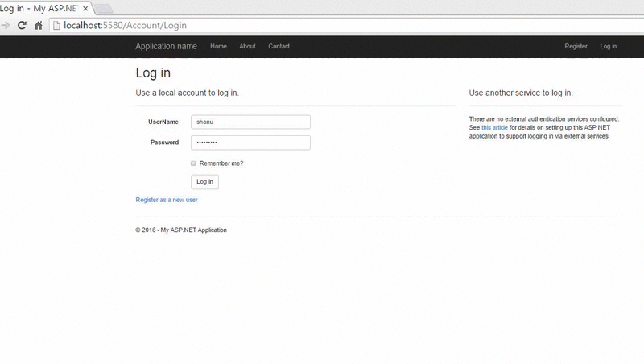This screenshot has width=644, height=364.
Task: Open Register in the top navbar
Action: pyautogui.click(x=576, y=47)
